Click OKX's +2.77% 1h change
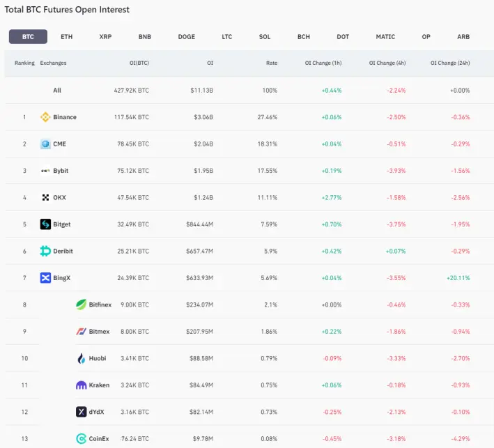Image resolution: width=494 pixels, height=448 pixels. 332,198
